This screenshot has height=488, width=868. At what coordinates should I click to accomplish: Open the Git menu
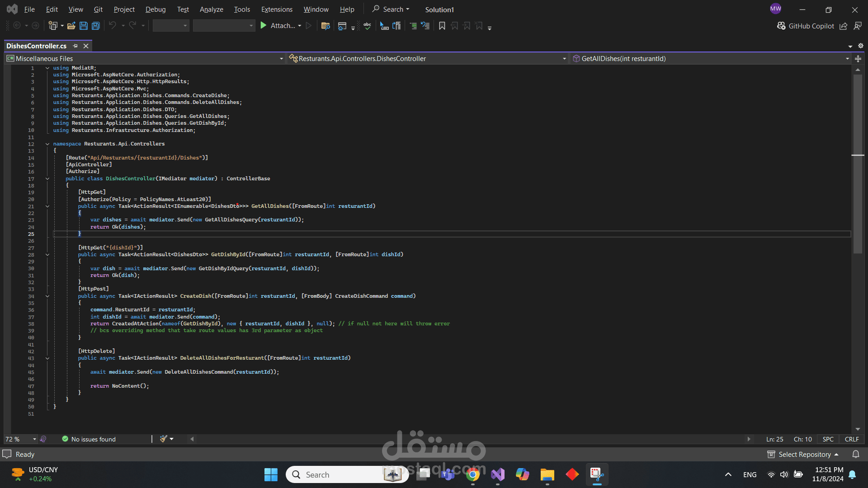coord(98,9)
